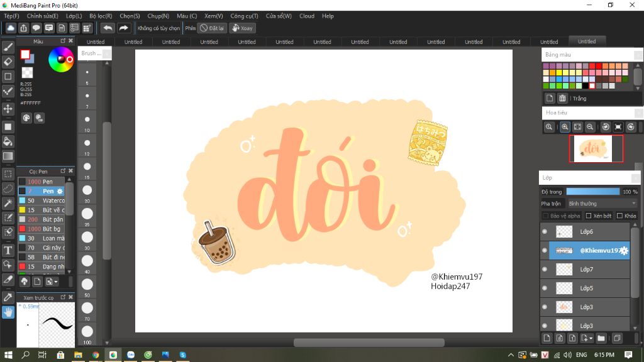This screenshot has width=644, height=362.
Task: Open the Công cụ(T) menu
Action: (x=244, y=16)
